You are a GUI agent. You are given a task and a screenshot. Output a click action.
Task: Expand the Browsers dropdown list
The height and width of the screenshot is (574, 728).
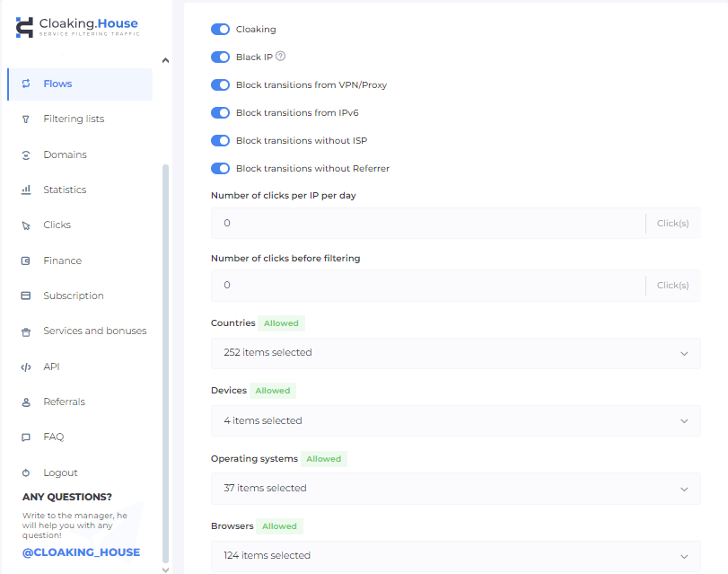pyautogui.click(x=455, y=555)
